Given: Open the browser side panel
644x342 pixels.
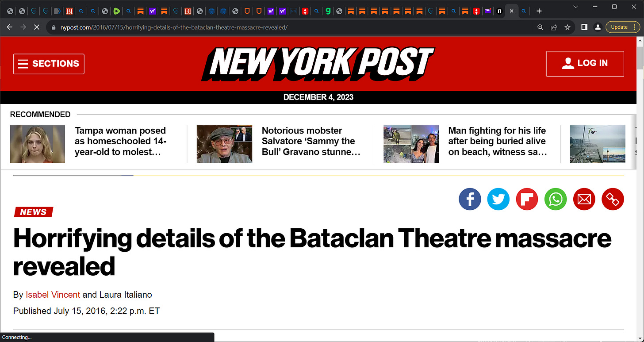Looking at the screenshot, I should coord(584,27).
